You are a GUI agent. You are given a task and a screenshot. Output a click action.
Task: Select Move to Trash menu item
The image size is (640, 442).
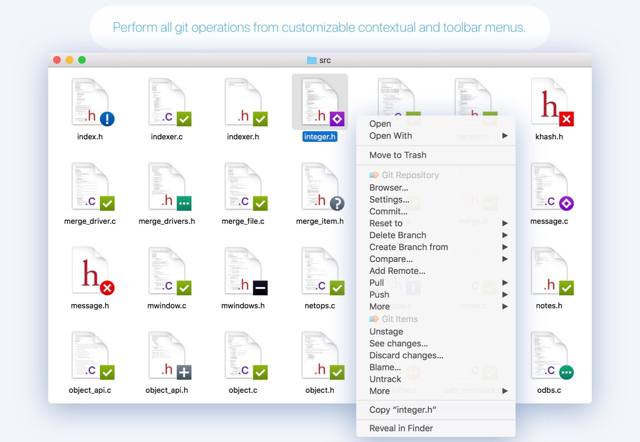click(x=398, y=155)
